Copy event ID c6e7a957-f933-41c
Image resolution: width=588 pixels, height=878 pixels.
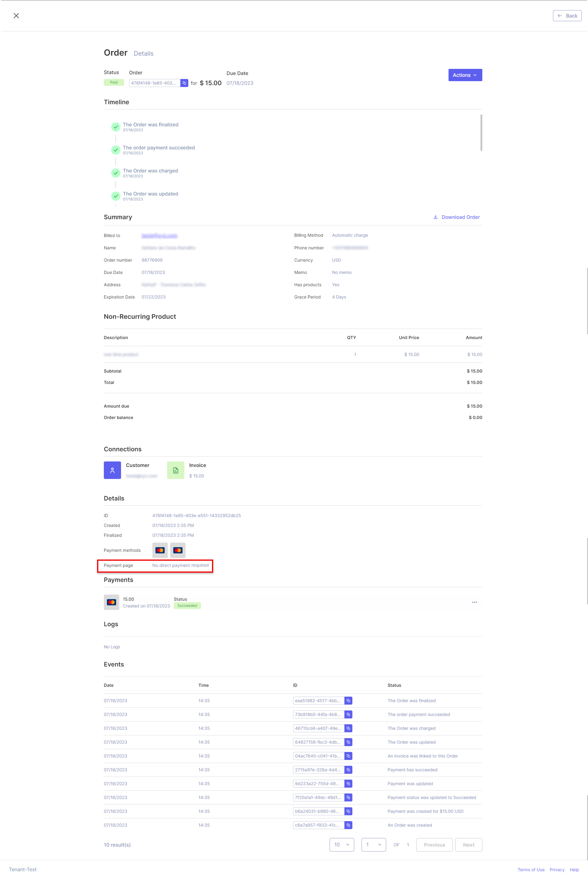348,825
